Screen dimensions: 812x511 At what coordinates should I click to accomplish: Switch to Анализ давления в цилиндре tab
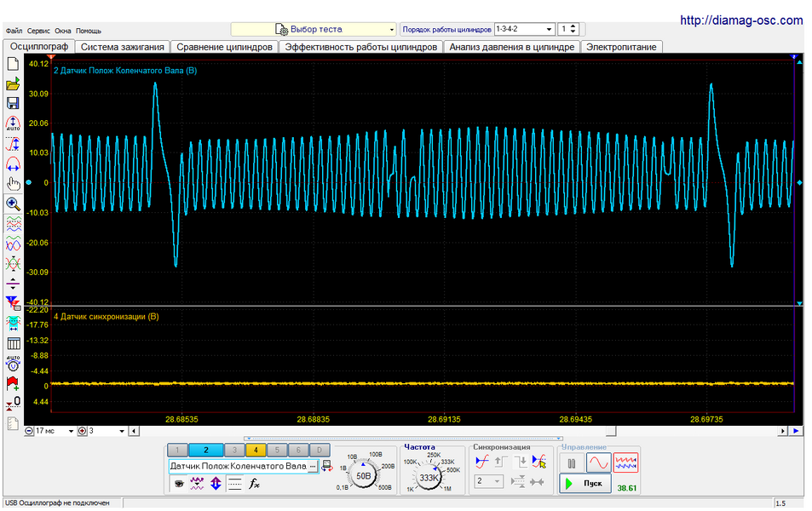click(x=511, y=47)
